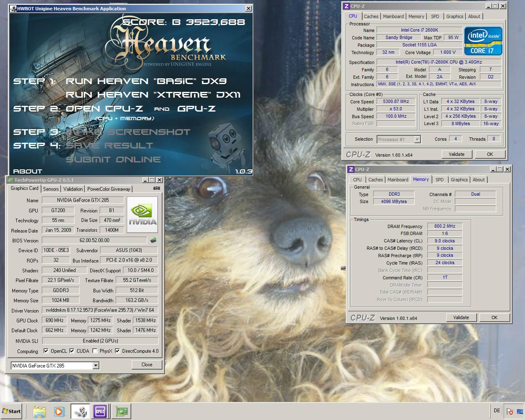This screenshot has width=525, height=420.
Task: Click the GPU name field NVIDIA GeForce GTX 285
Action: [83, 200]
